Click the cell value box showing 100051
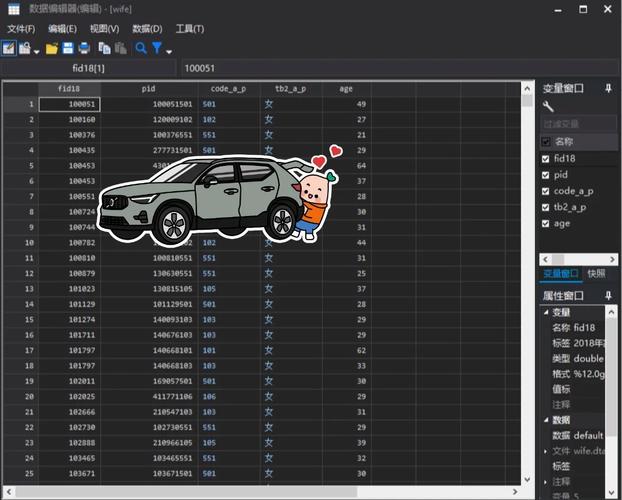Viewport: 622px width, 500px height. point(400,68)
